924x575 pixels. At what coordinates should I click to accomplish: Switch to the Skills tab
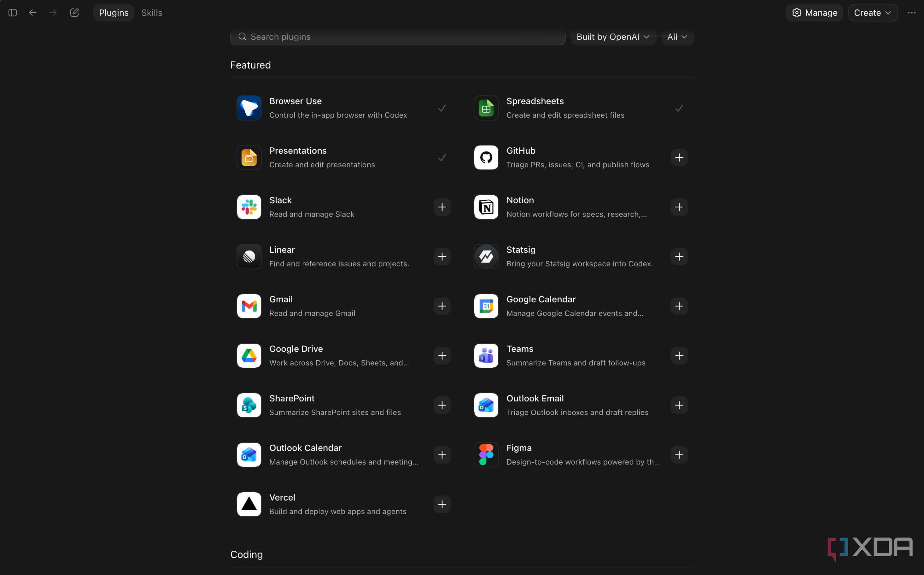152,13
